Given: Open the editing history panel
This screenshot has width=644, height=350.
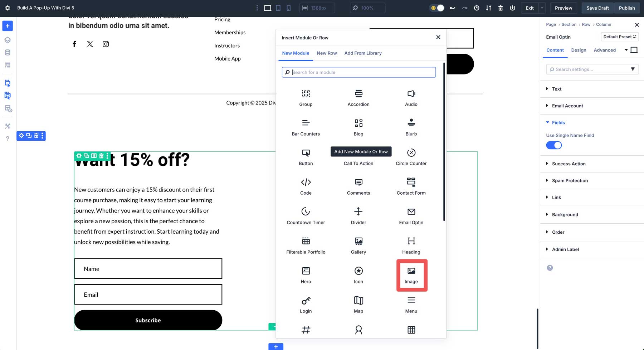Looking at the screenshot, I should 477,8.
